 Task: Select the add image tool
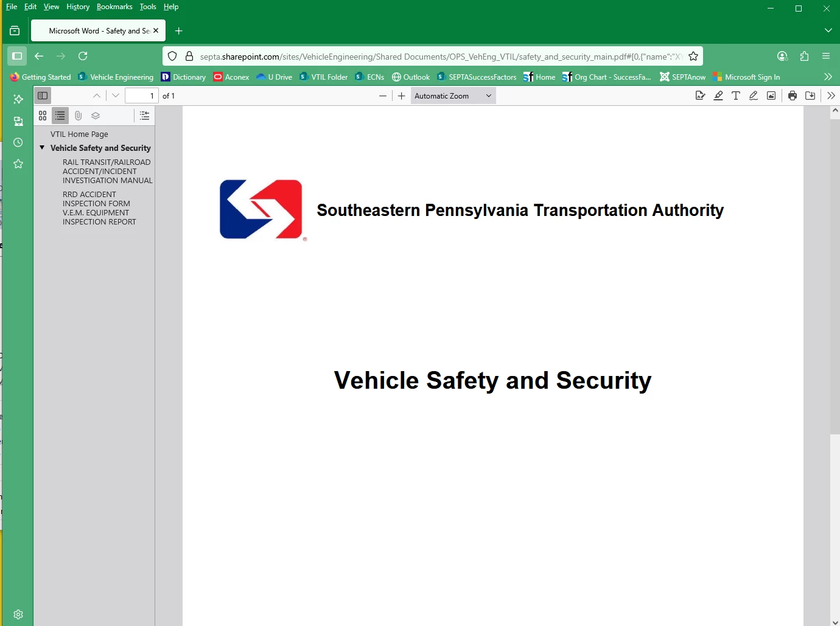click(x=771, y=96)
